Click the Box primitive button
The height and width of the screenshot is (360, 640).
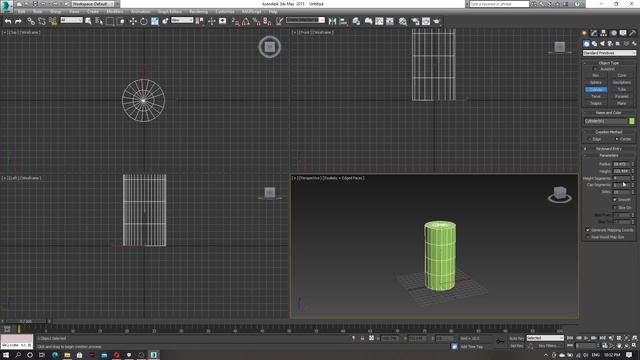[596, 76]
